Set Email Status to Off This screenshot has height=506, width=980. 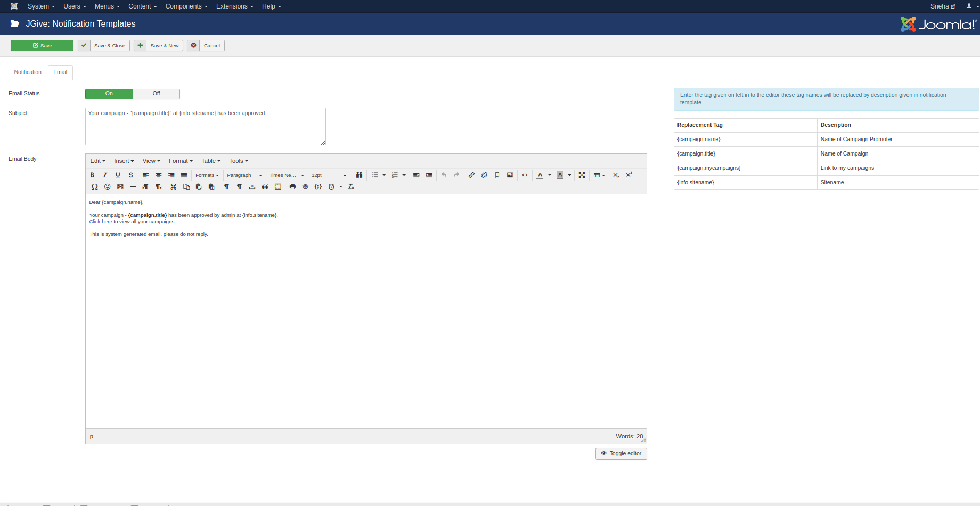point(156,94)
